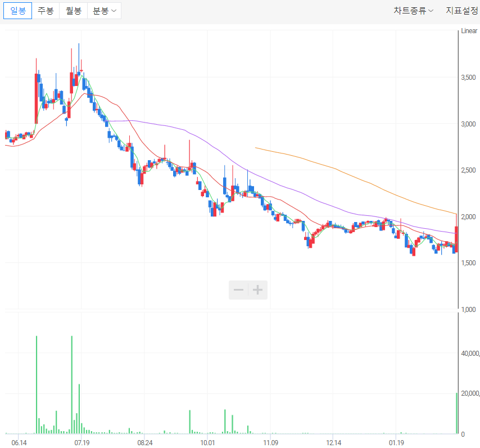Click the 3,500 price axis label
Image resolution: width=480 pixels, height=448 pixels.
[468, 78]
